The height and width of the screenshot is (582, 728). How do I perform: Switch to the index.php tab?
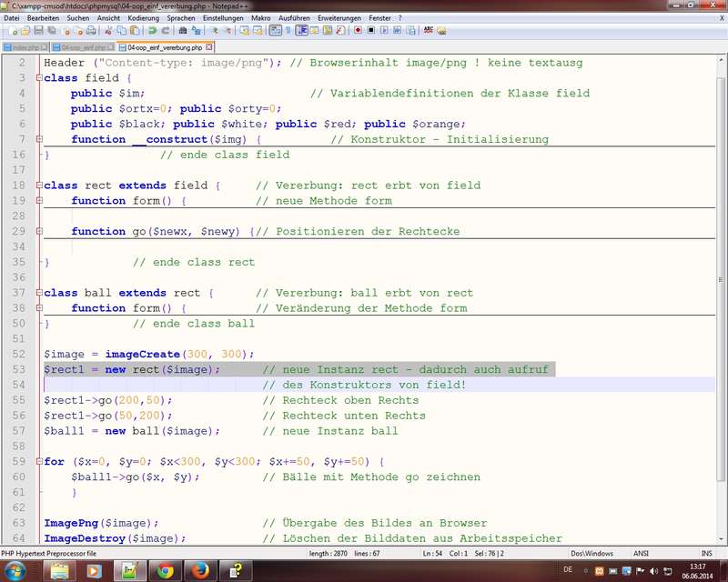tap(25, 46)
